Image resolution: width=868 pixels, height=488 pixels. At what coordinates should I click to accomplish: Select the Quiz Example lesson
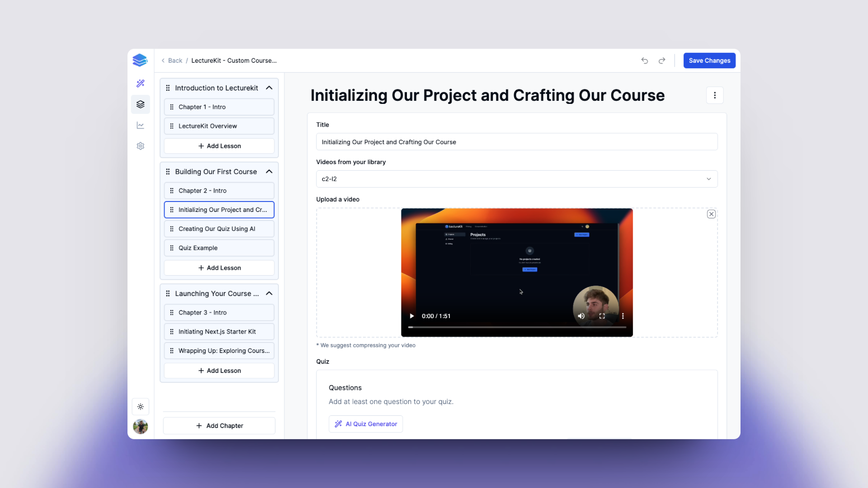coord(219,248)
